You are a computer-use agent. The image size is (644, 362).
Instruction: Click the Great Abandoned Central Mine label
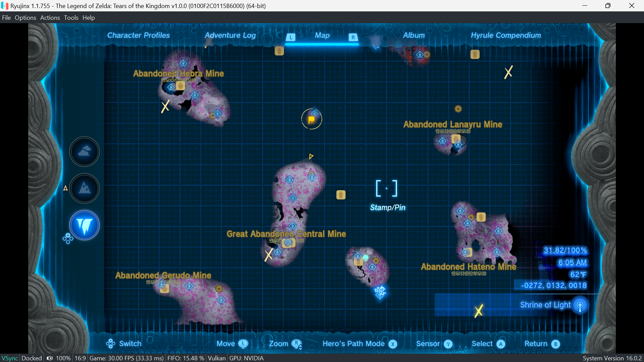tap(286, 234)
